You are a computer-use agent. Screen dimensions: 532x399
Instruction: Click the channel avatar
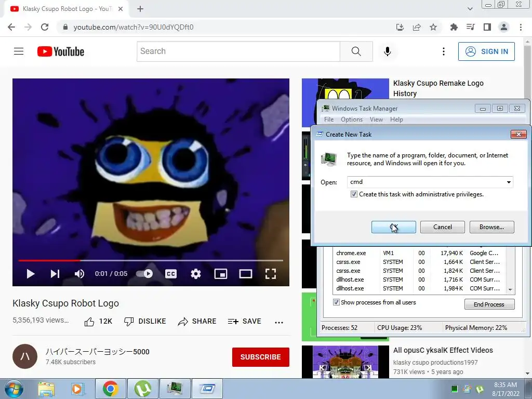[x=25, y=356]
